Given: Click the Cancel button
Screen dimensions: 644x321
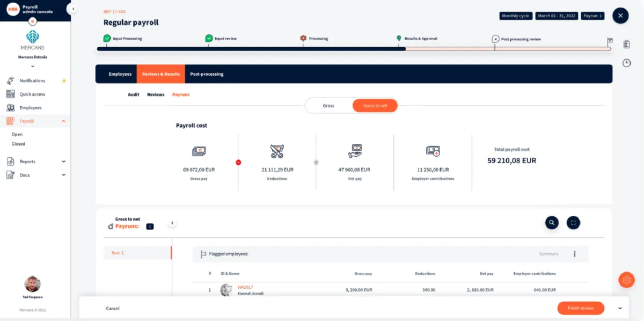Looking at the screenshot, I should click(x=113, y=309).
